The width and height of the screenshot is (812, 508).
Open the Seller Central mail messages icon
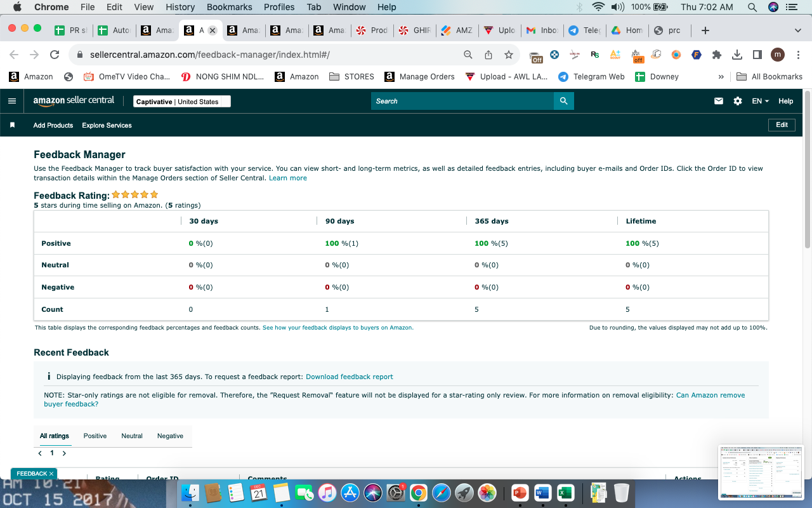[x=719, y=101]
